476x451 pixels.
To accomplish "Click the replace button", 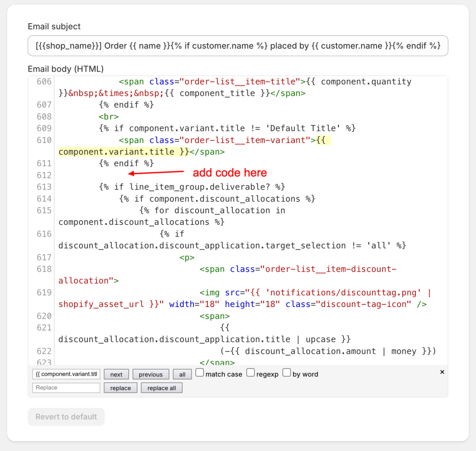I will [x=120, y=388].
